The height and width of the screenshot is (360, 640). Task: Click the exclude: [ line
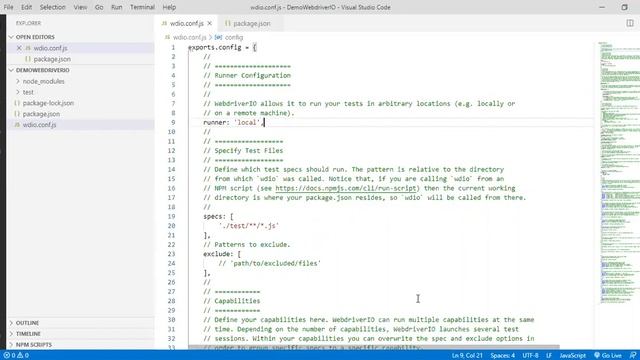(222, 254)
